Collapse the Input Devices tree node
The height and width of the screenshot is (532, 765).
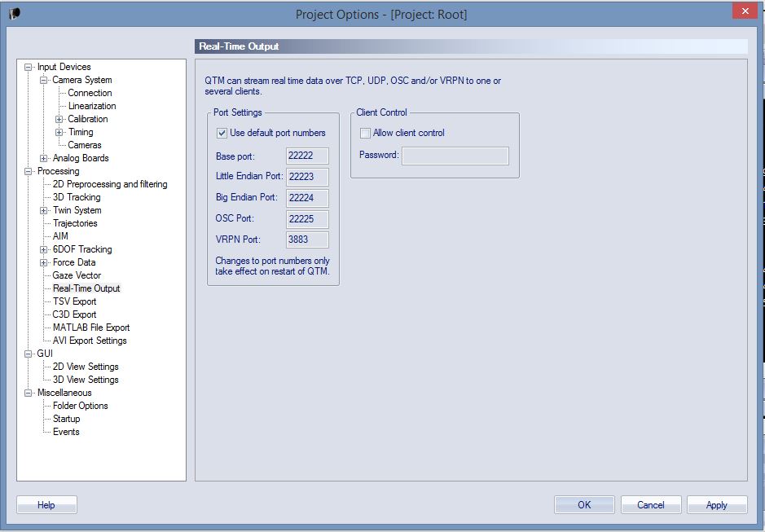tap(29, 67)
